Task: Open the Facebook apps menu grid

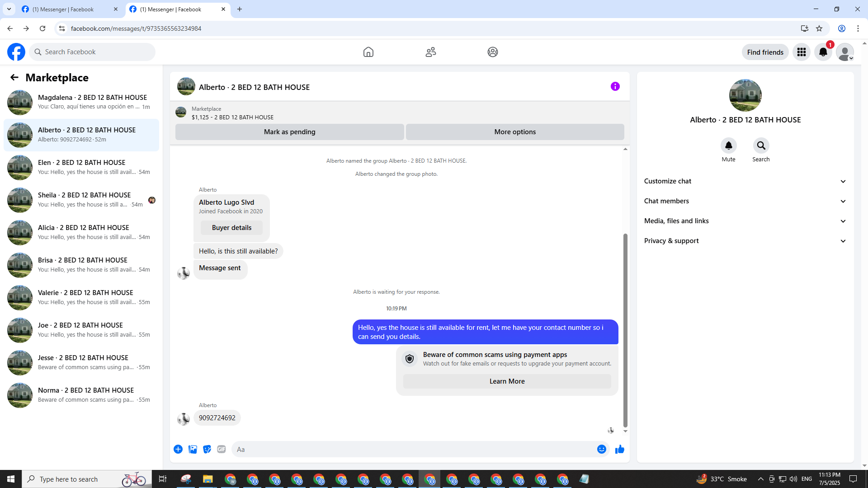Action: (x=801, y=52)
